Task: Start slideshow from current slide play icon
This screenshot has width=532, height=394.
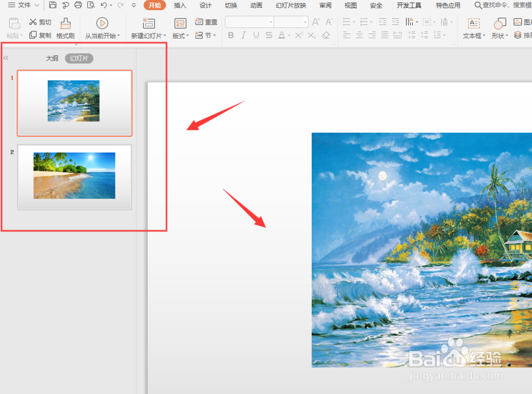Action: pos(102,23)
